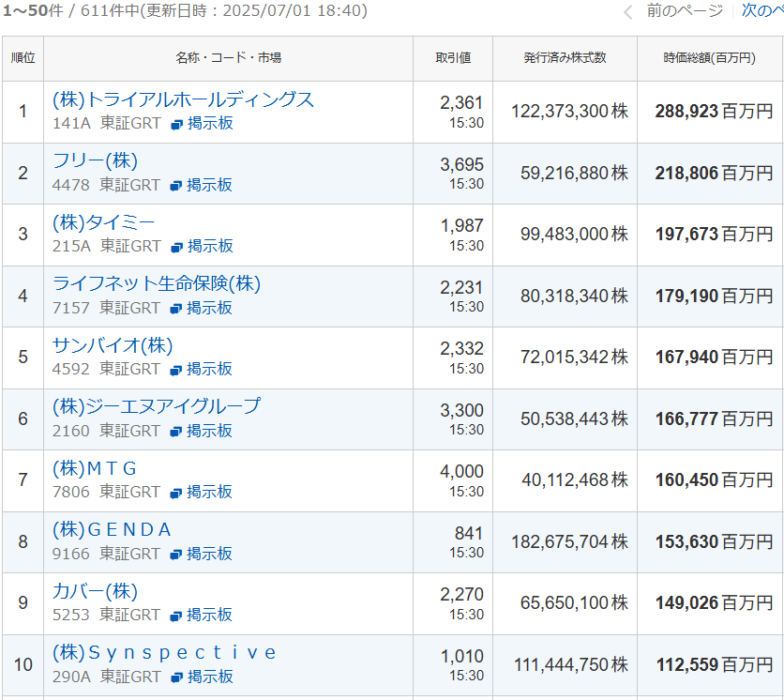Open ライフネット生命保険(株) stock page

tap(157, 283)
